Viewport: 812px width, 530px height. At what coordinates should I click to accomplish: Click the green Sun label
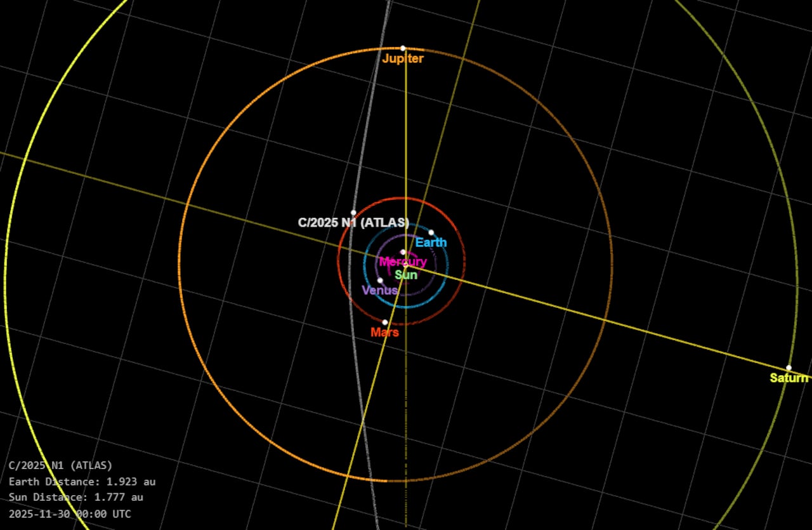406,275
